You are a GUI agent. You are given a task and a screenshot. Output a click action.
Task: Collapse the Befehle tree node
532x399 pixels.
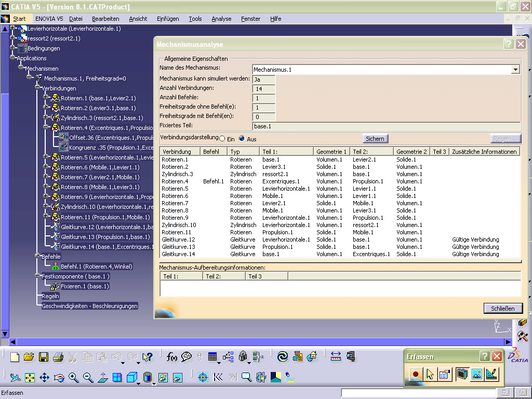(37, 256)
